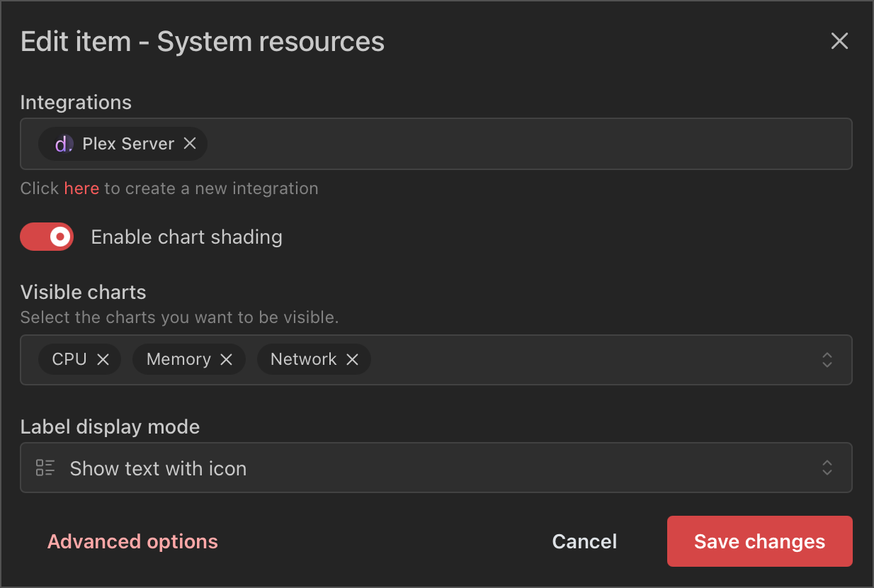
Task: Remove the Plex Server integration chip
Action: click(190, 144)
